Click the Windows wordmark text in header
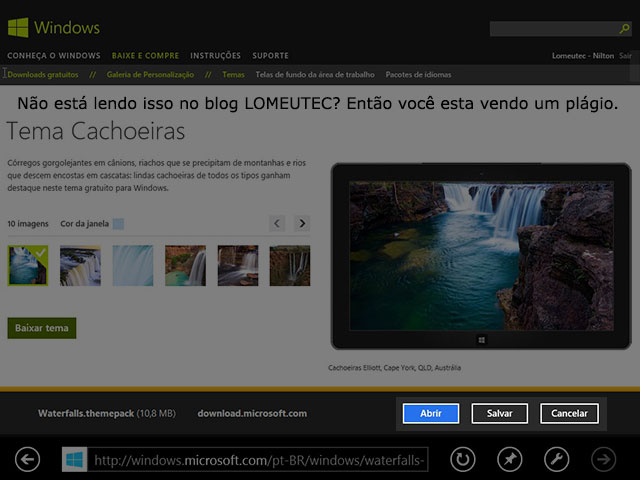This screenshot has height=480, width=640. [x=67, y=28]
